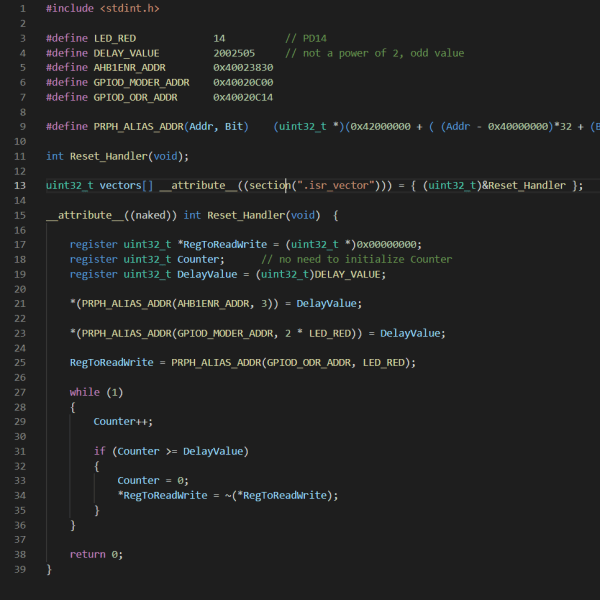Viewport: 600px width, 600px height.
Task: Click AHB1ENR_ADDR in its #define on line 5
Action: 130,68
